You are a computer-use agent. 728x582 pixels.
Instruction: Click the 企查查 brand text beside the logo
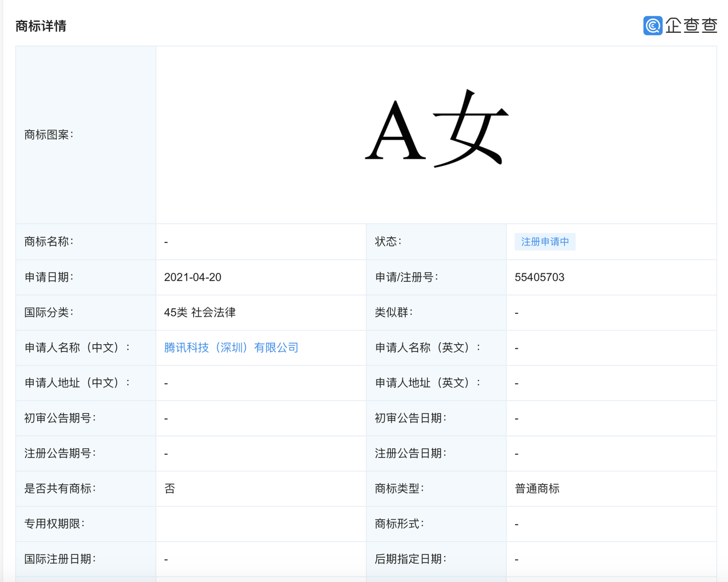pyautogui.click(x=691, y=25)
